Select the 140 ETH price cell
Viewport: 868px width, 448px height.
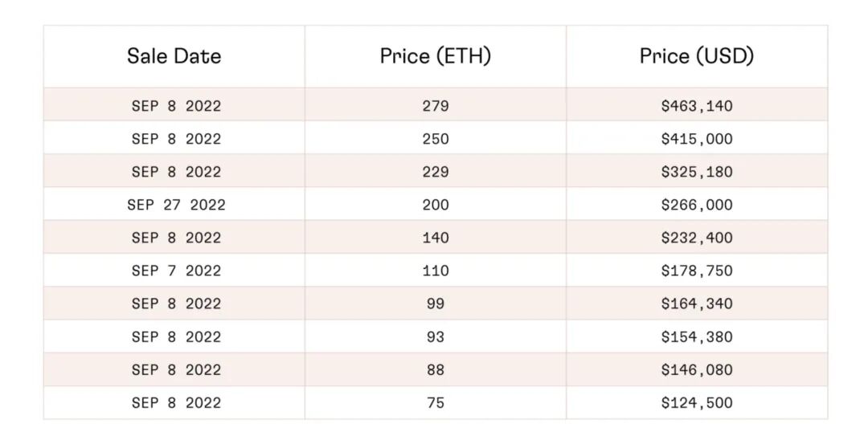435,238
